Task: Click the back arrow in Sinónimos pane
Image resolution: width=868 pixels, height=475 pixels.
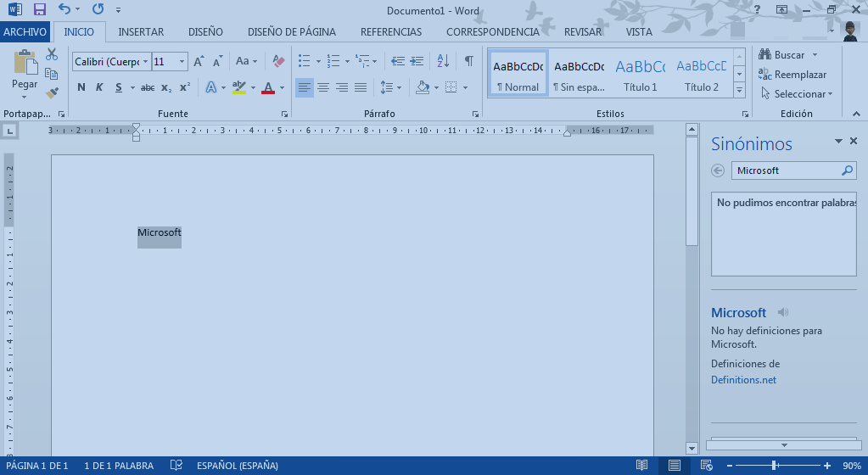Action: pyautogui.click(x=718, y=170)
